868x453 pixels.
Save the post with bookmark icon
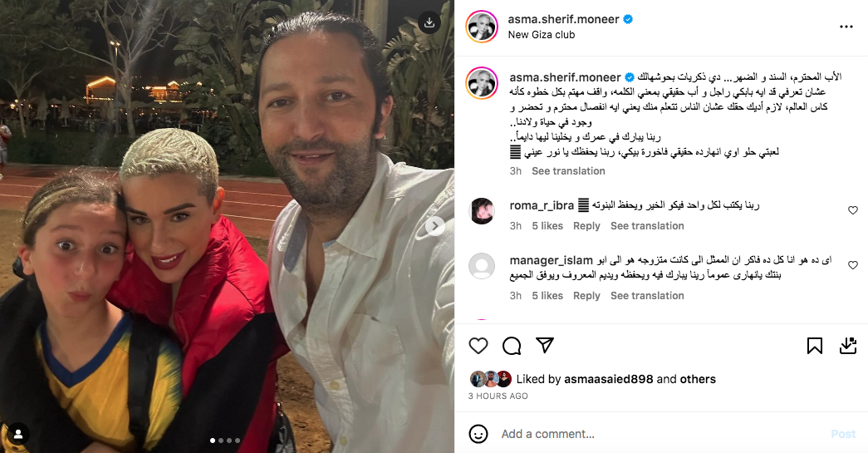point(814,346)
